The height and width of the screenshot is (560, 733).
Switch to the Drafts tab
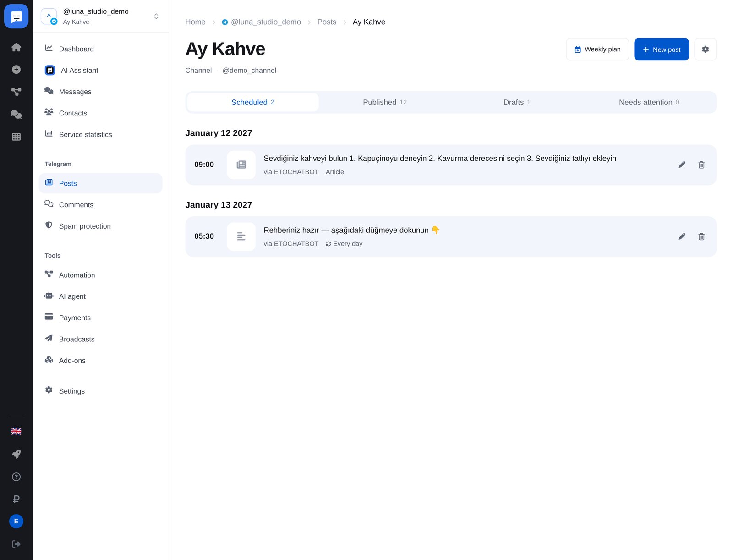[x=517, y=102]
